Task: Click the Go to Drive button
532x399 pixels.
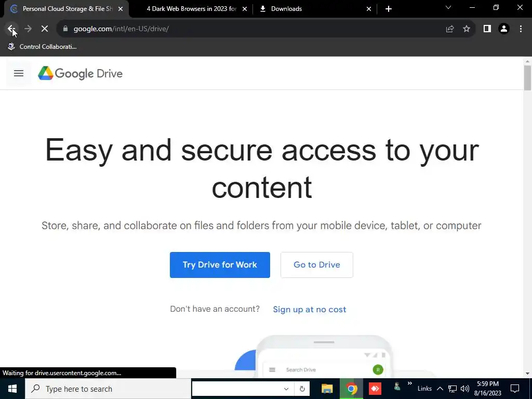Action: pos(317,265)
